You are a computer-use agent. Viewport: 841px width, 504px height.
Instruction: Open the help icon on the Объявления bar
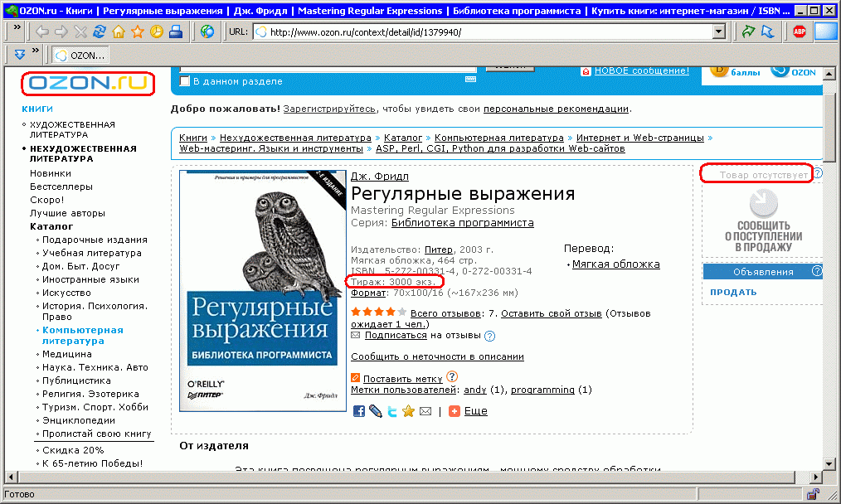[x=816, y=271]
